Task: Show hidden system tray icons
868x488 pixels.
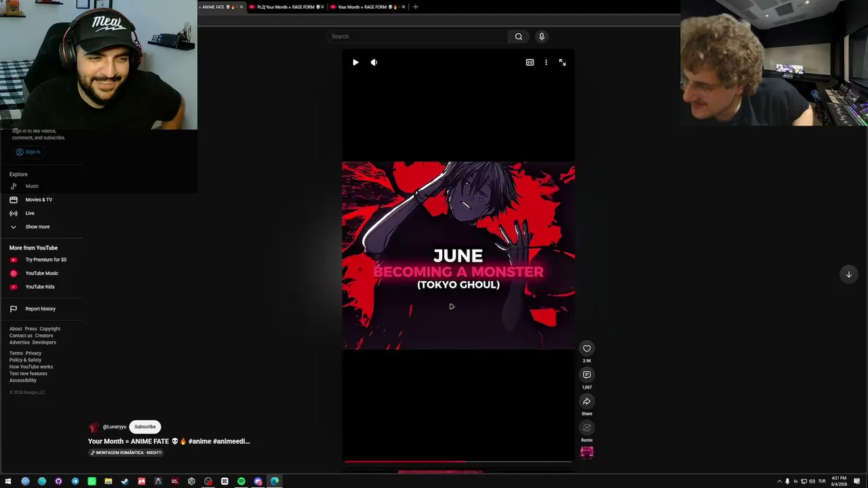Action: coord(779,481)
